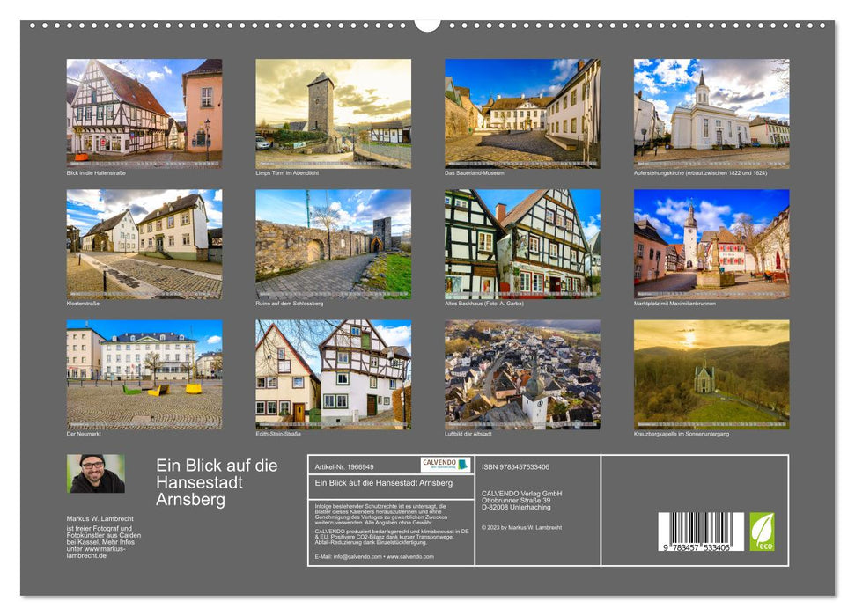855x616 pixels.
Task: View the Altes Backhaus photo
Action: [x=522, y=244]
